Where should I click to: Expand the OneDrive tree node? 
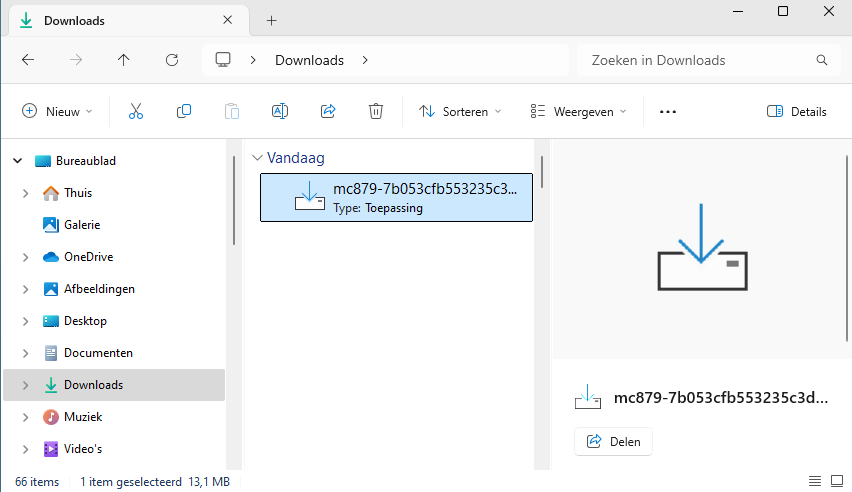point(25,257)
